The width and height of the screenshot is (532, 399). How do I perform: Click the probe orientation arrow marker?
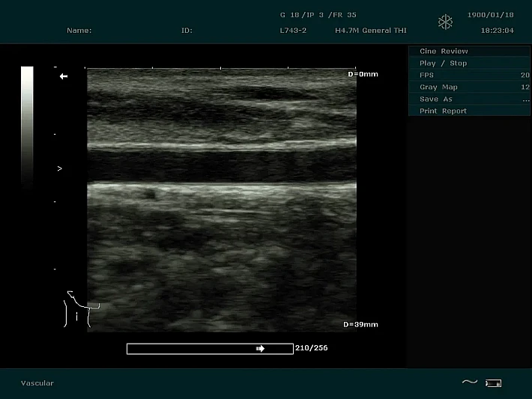pos(64,76)
